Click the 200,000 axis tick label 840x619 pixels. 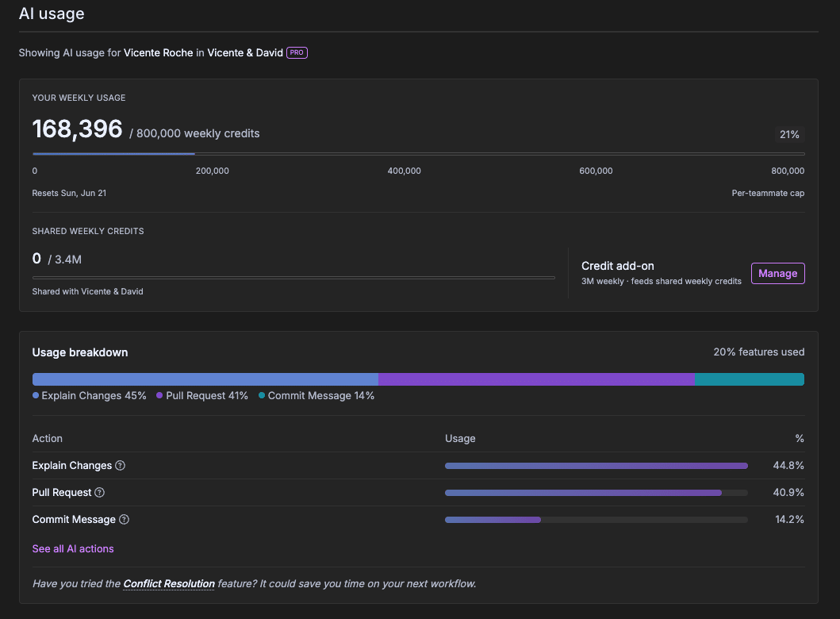212,171
